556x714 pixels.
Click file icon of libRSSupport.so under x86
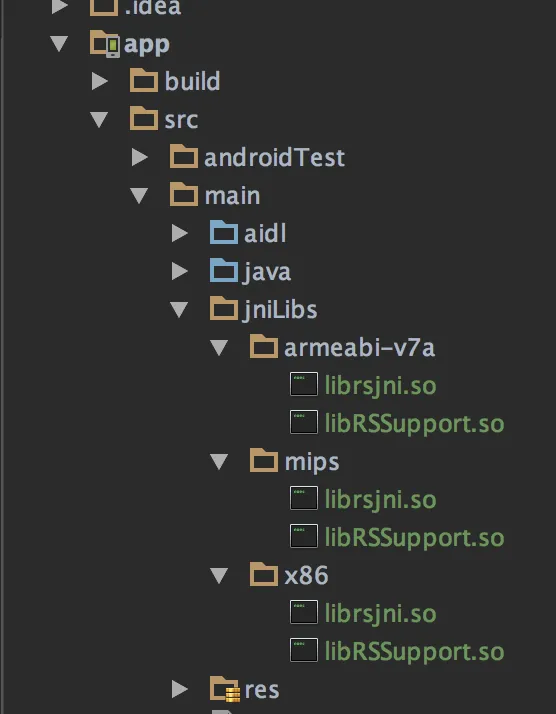pos(304,650)
